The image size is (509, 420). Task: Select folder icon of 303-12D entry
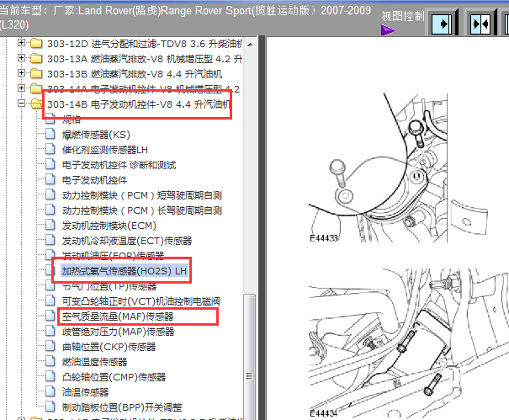pos(36,43)
